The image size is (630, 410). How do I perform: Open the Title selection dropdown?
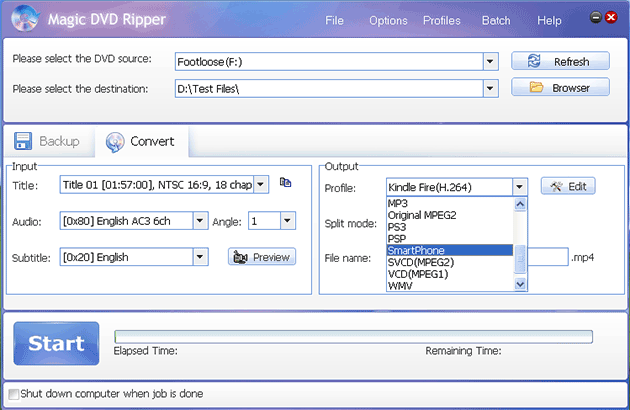tap(261, 185)
